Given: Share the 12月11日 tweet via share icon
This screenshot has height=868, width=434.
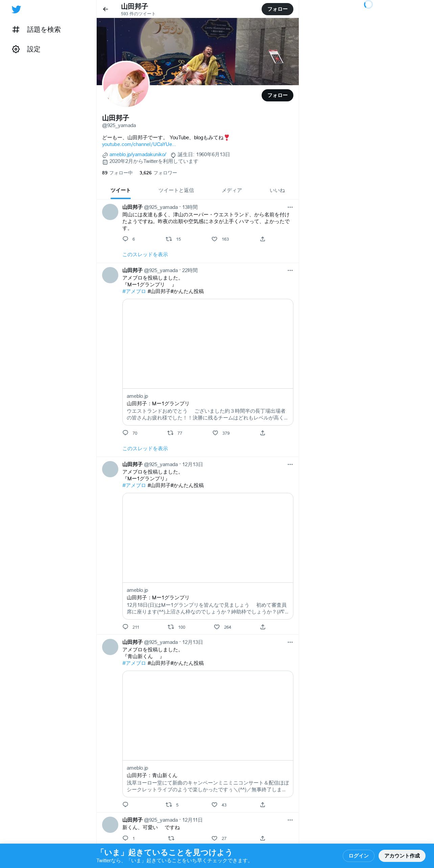Looking at the screenshot, I should 263,838.
